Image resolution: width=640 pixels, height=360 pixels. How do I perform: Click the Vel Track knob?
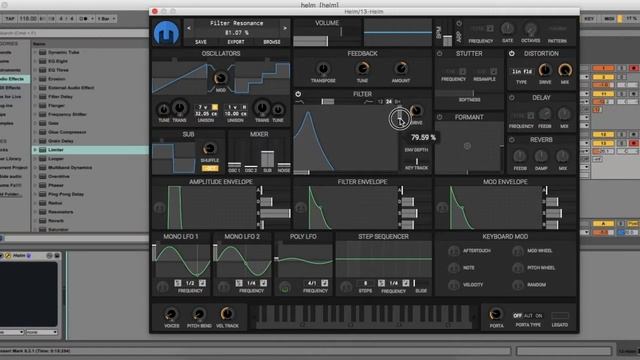(x=227, y=314)
